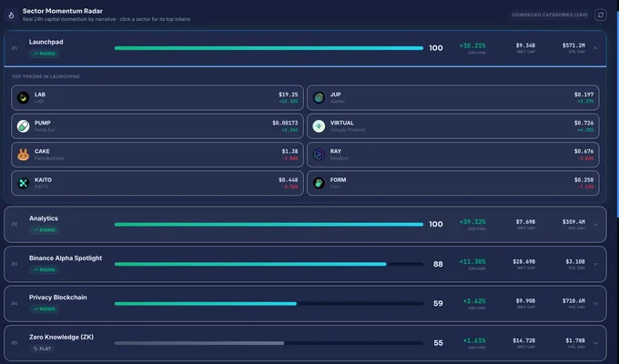Click the Launchpad momentum bar
The height and width of the screenshot is (364, 619).
[269, 48]
